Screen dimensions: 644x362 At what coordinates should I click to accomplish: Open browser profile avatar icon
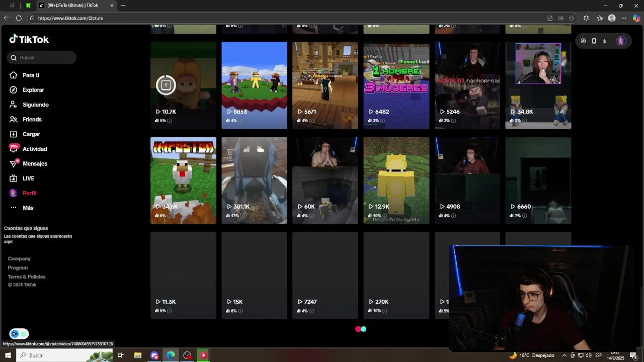click(x=612, y=18)
